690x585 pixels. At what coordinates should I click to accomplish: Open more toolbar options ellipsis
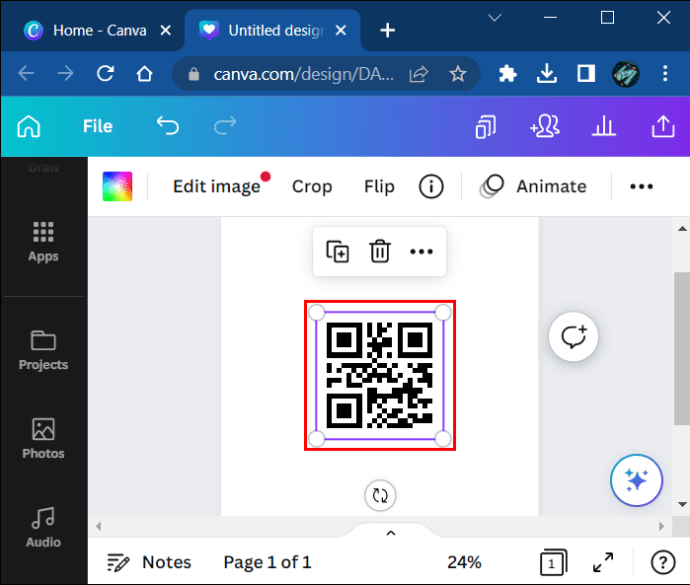point(641,187)
